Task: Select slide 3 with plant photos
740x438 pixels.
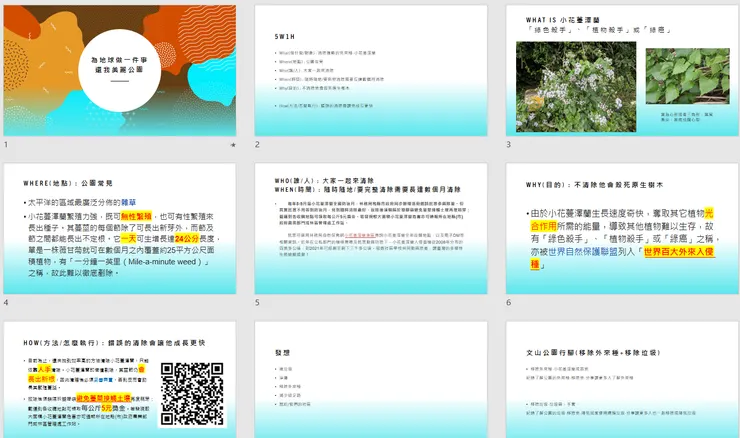Action: pos(622,70)
